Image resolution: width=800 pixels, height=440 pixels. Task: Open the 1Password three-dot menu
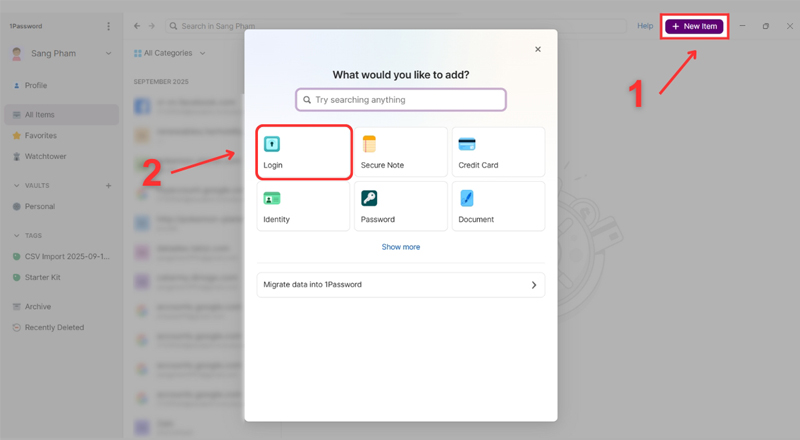pos(109,26)
